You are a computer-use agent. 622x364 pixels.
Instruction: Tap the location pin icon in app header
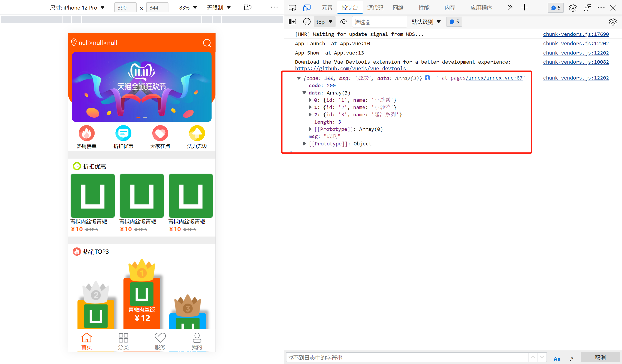click(x=74, y=42)
